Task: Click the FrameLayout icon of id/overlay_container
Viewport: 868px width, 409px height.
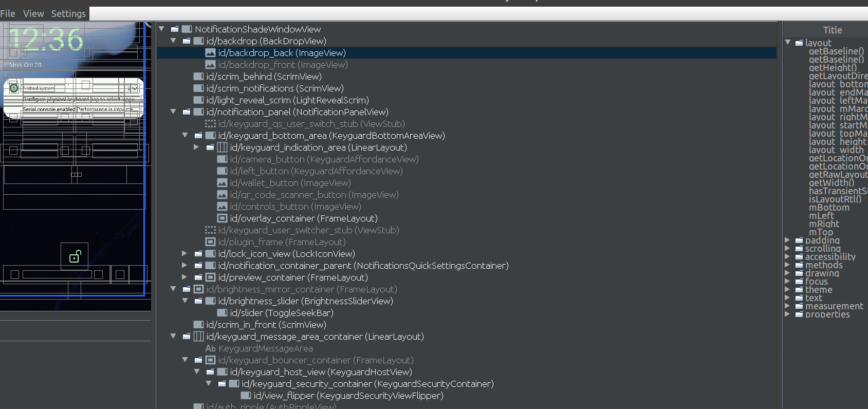Action: 222,218
